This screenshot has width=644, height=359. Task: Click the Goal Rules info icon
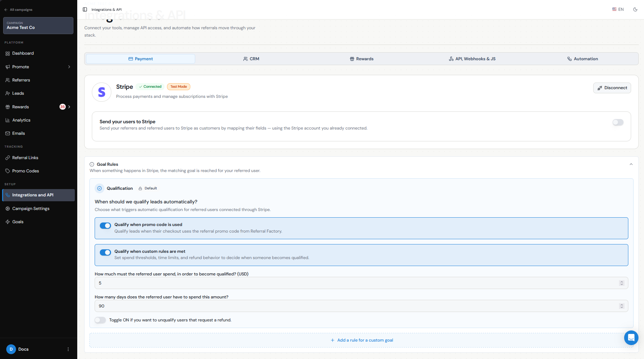click(x=92, y=164)
